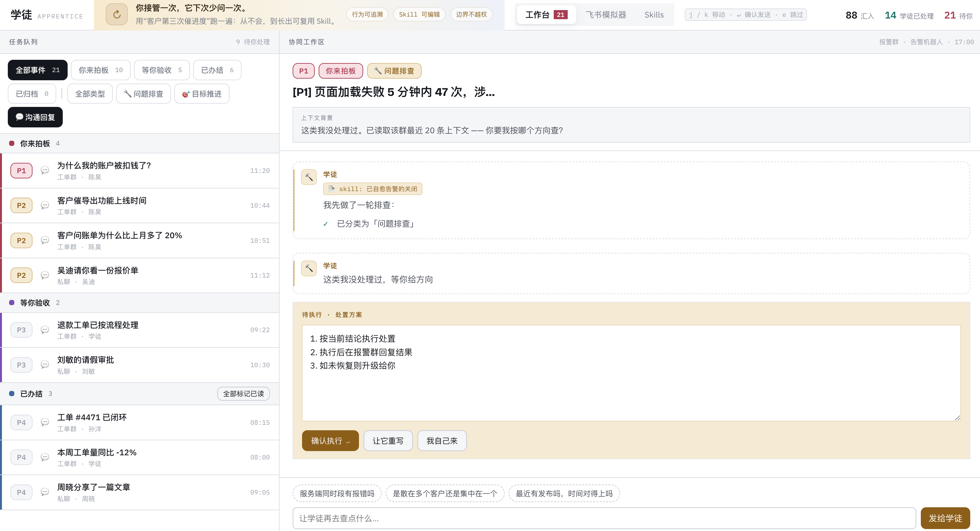
Task: Click the 确认执行 button
Action: pyautogui.click(x=330, y=441)
